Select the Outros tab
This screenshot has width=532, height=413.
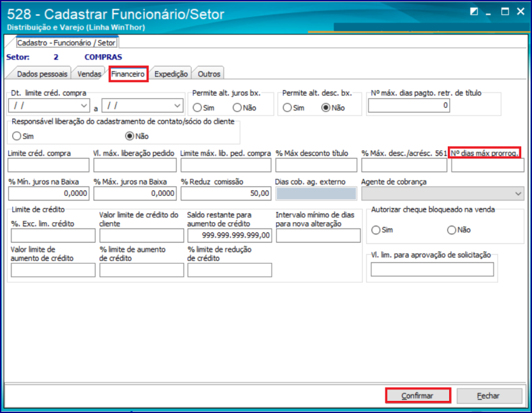click(x=209, y=73)
